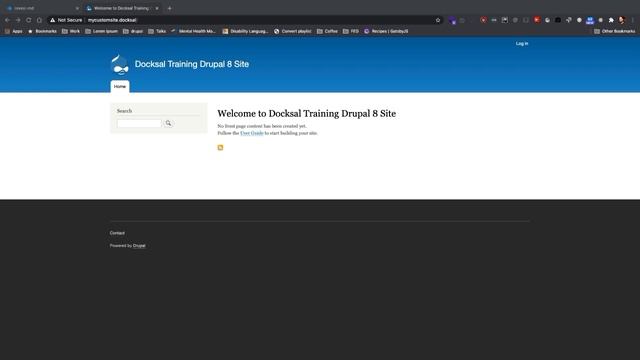Click the red extension icon in toolbar

537,20
